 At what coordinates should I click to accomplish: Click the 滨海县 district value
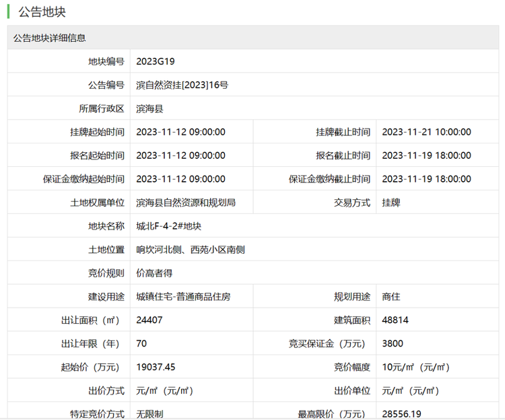tap(149, 108)
